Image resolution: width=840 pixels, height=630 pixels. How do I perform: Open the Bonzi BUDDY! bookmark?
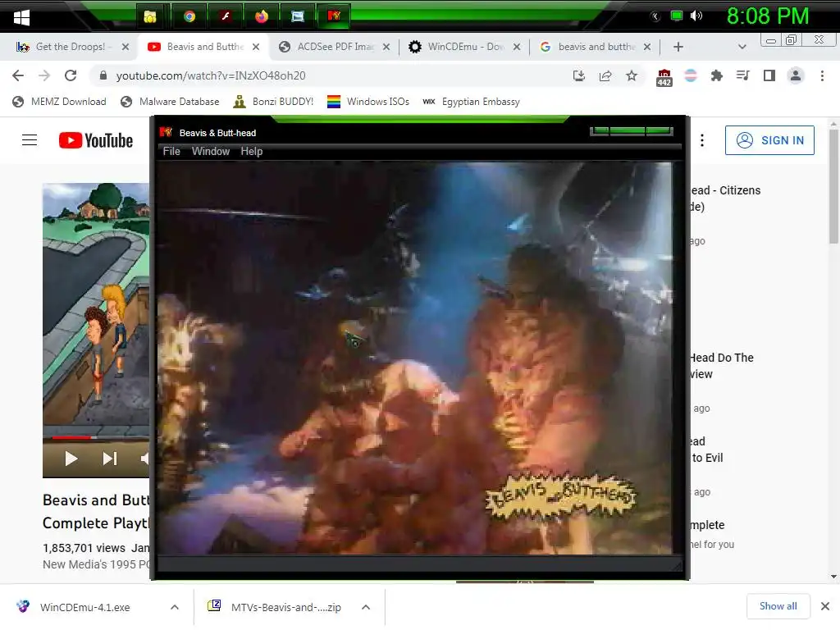273,102
